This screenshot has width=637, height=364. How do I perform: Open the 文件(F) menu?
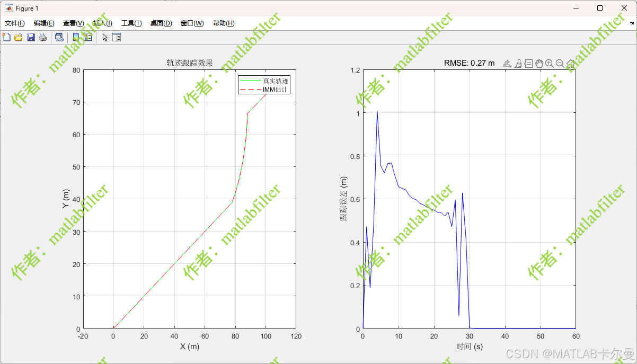point(15,23)
